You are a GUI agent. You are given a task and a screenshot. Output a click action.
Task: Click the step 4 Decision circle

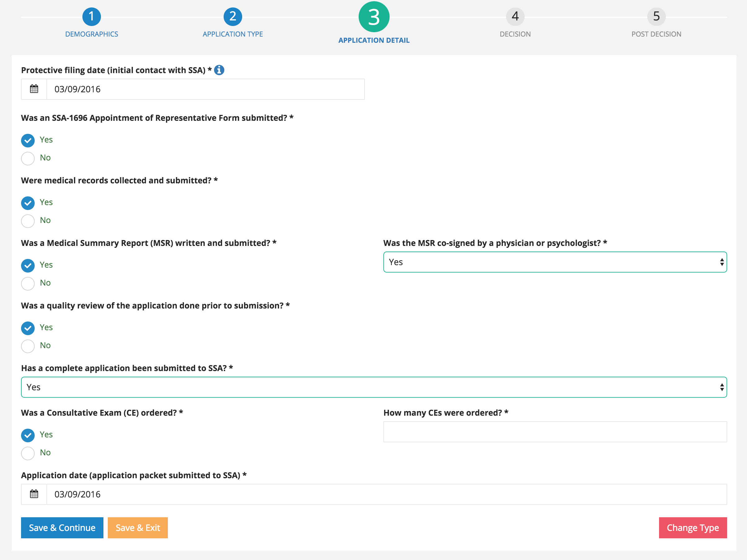[515, 16]
